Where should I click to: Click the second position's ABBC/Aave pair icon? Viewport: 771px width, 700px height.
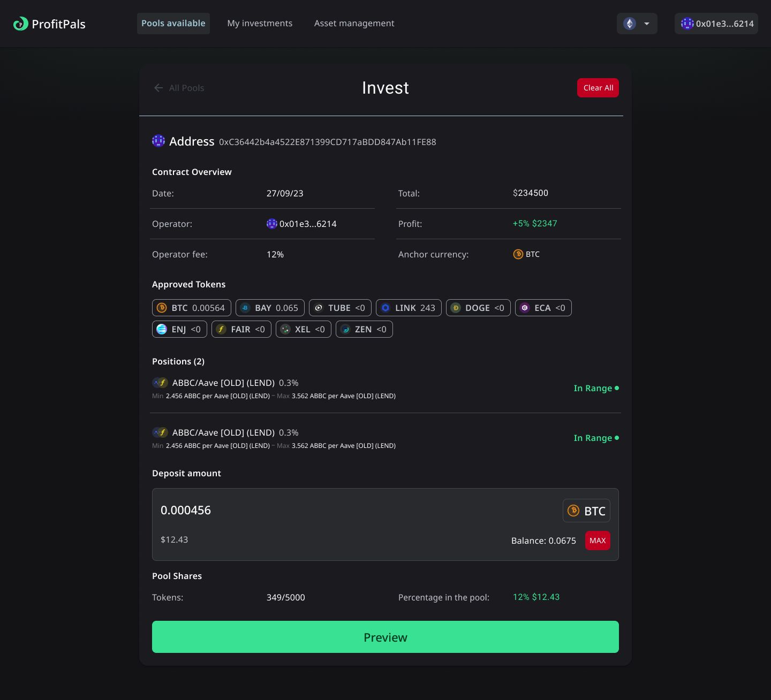[160, 432]
